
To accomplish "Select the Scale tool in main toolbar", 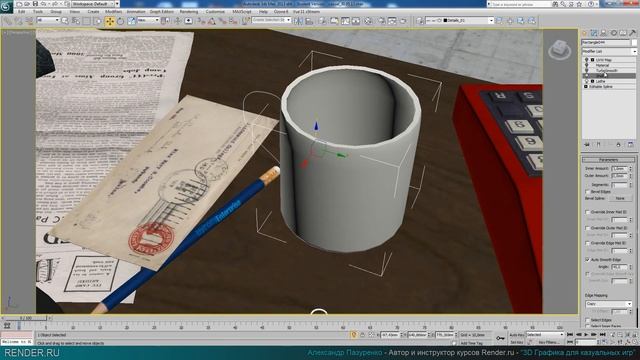I will (x=131, y=21).
